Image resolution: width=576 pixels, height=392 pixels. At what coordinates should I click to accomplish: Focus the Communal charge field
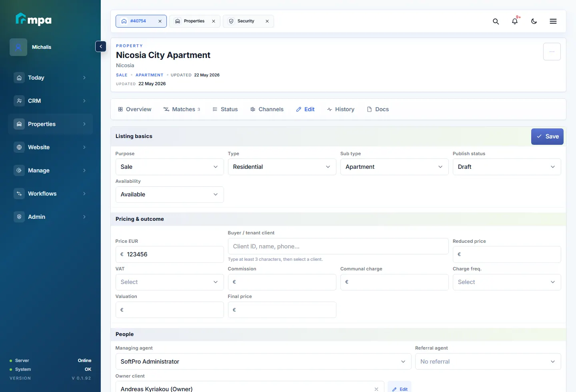pyautogui.click(x=394, y=282)
